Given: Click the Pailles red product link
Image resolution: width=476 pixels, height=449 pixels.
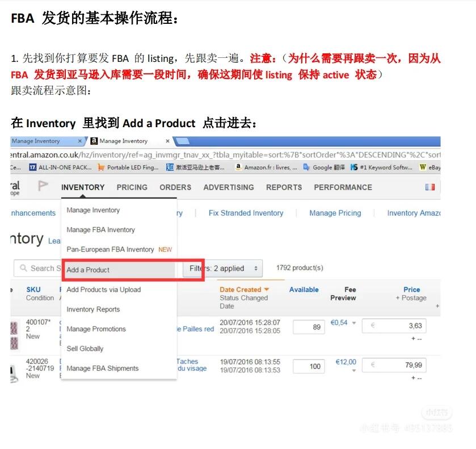Looking at the screenshot, I should tap(196, 329).
